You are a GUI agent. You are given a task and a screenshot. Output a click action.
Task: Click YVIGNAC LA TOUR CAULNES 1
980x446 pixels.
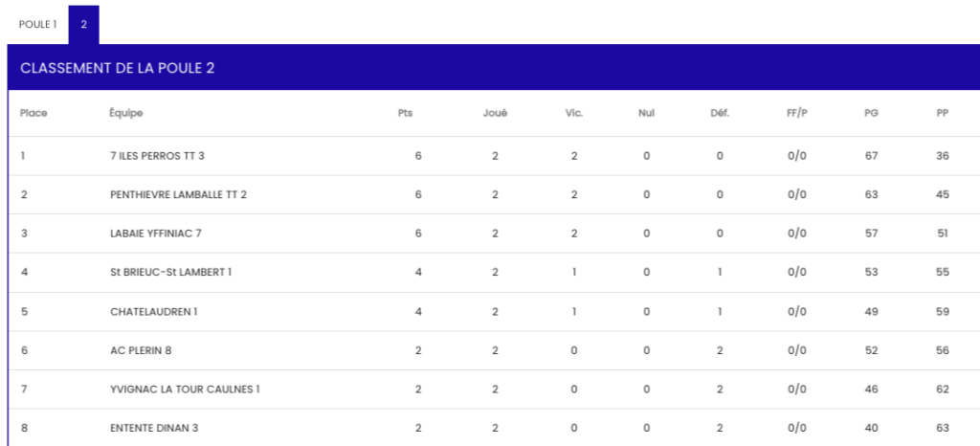click(x=185, y=389)
